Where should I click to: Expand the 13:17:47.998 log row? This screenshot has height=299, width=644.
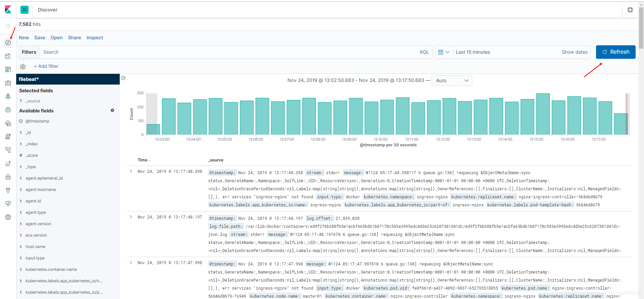[x=131, y=262]
